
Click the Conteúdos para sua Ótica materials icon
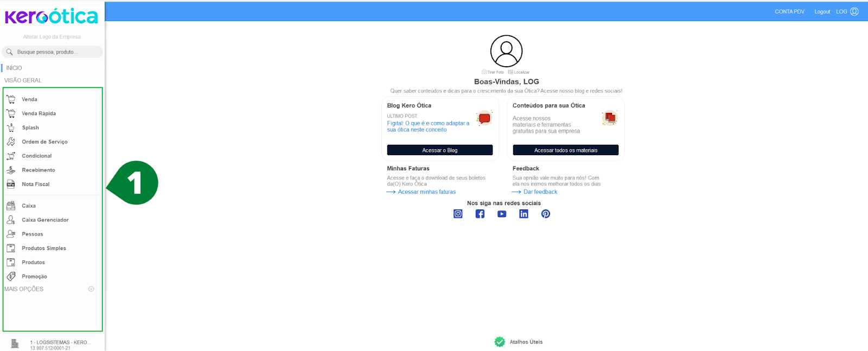point(610,118)
